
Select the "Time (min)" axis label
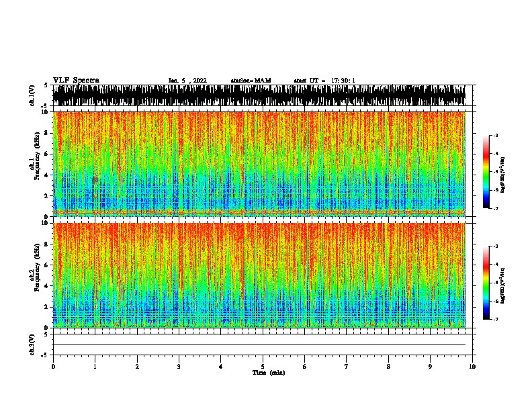[x=269, y=373]
